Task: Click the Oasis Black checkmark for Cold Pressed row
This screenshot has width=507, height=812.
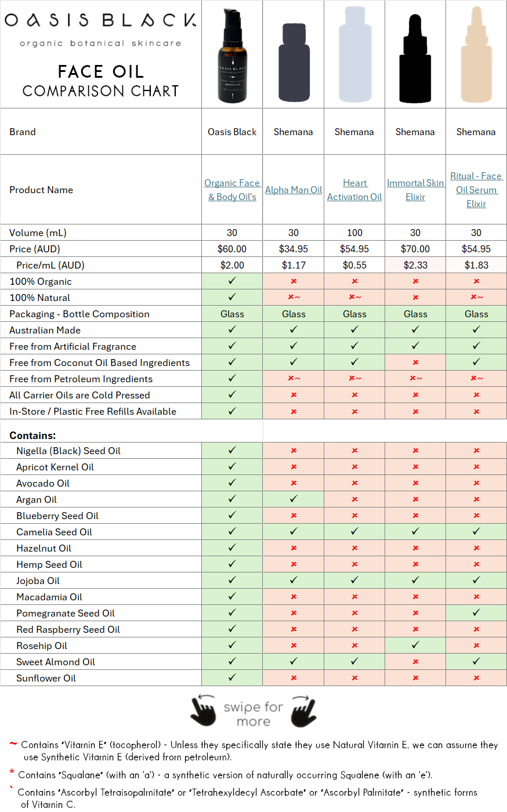Action: pos(232,394)
